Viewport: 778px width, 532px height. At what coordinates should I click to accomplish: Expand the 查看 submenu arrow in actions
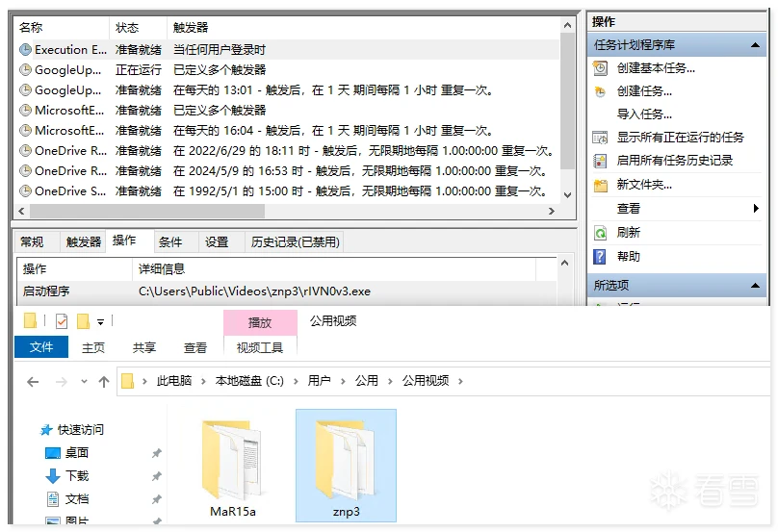pos(756,208)
